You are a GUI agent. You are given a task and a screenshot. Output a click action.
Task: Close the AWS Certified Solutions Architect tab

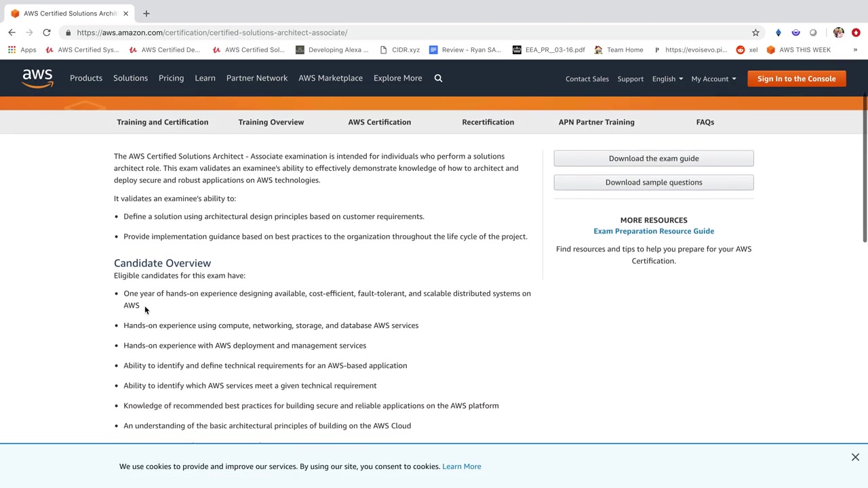[125, 14]
